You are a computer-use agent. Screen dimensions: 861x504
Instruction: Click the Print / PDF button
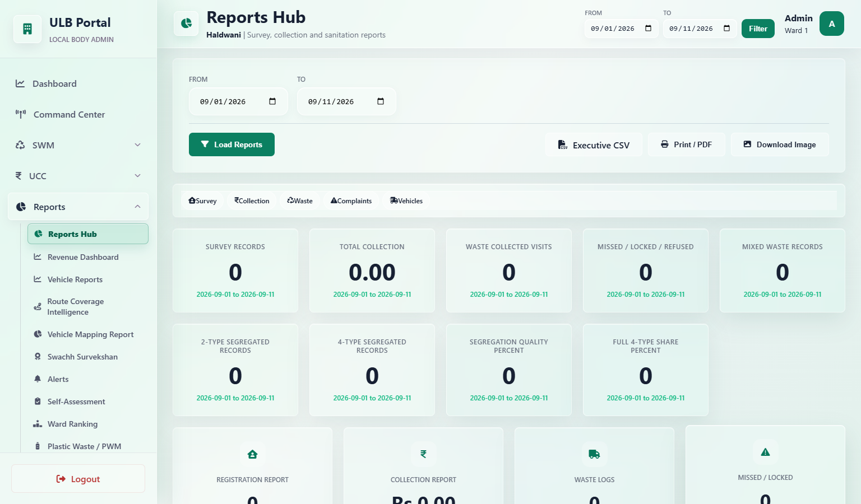point(687,144)
